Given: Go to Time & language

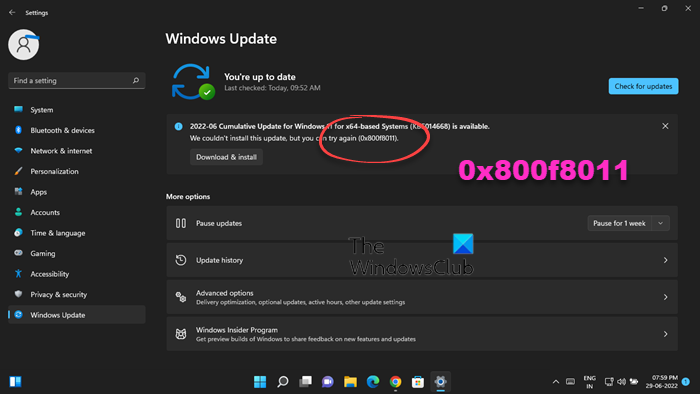Looking at the screenshot, I should point(77,233).
